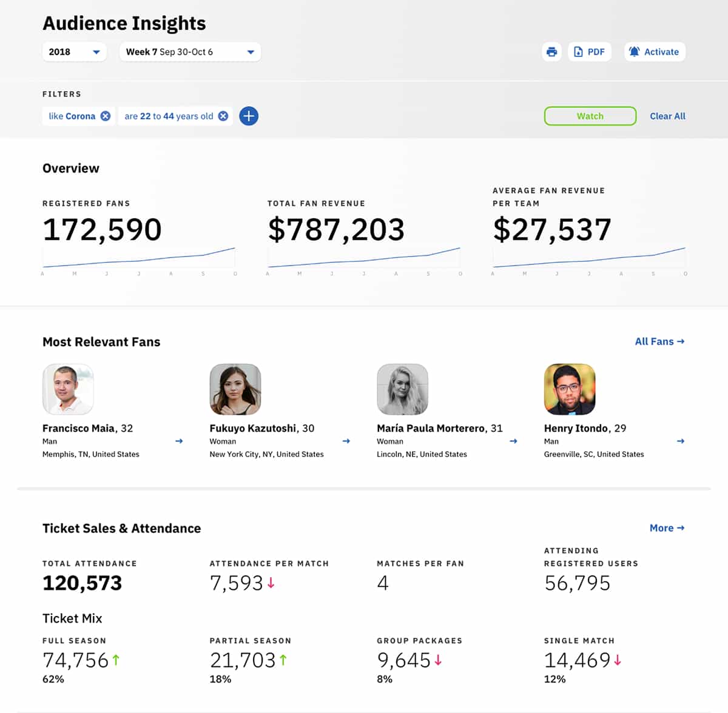Open Francisco Maia's profile photo
This screenshot has width=728, height=713.
68,389
